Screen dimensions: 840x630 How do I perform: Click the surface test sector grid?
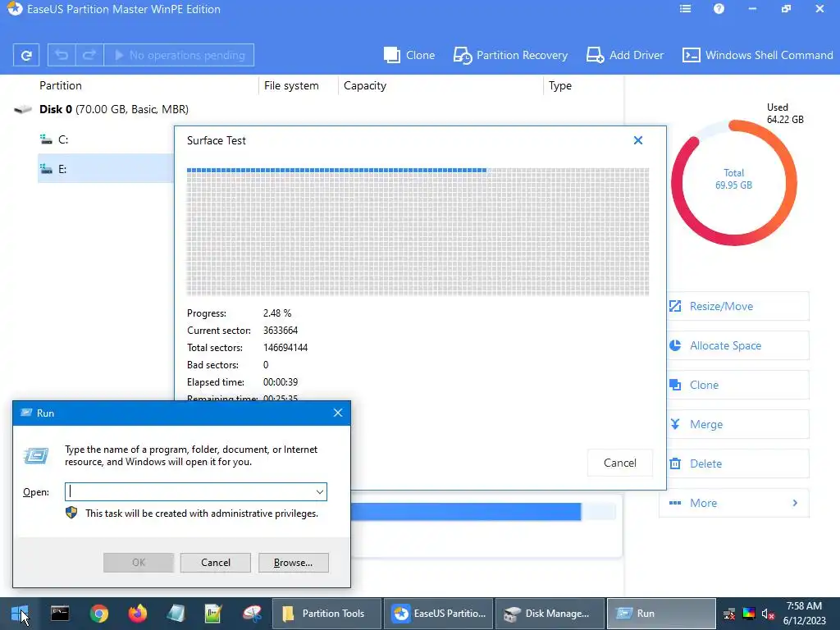click(x=418, y=231)
